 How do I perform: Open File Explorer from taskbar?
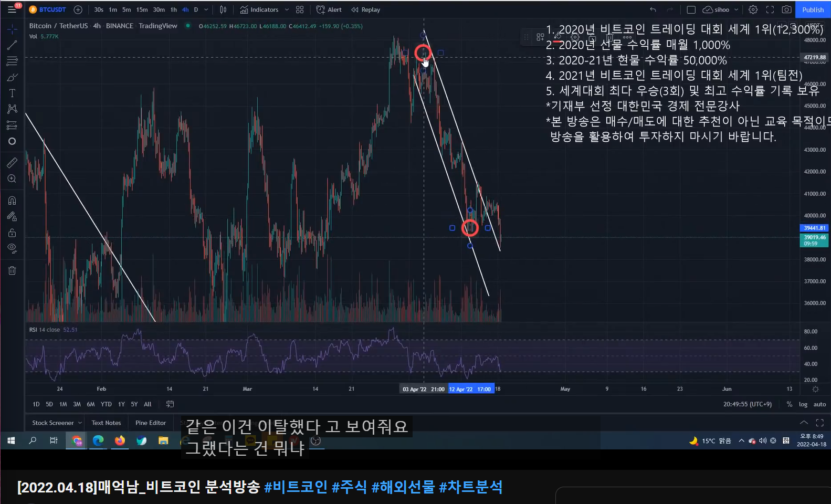coord(163,440)
